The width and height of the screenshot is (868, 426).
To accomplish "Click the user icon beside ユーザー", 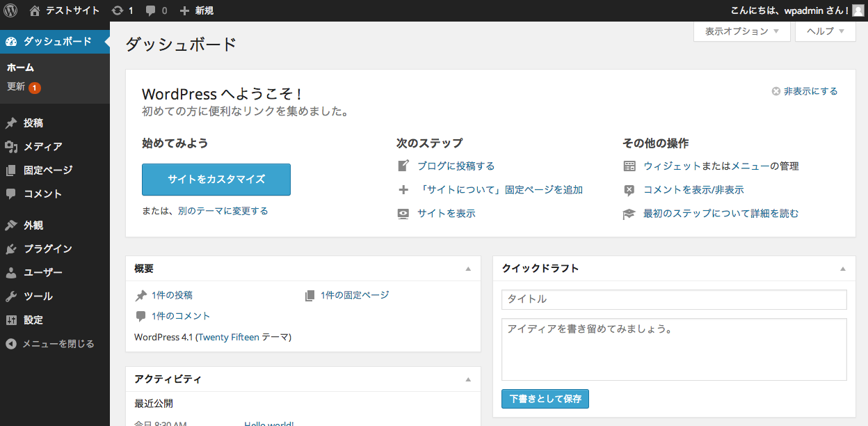I will pos(10,273).
